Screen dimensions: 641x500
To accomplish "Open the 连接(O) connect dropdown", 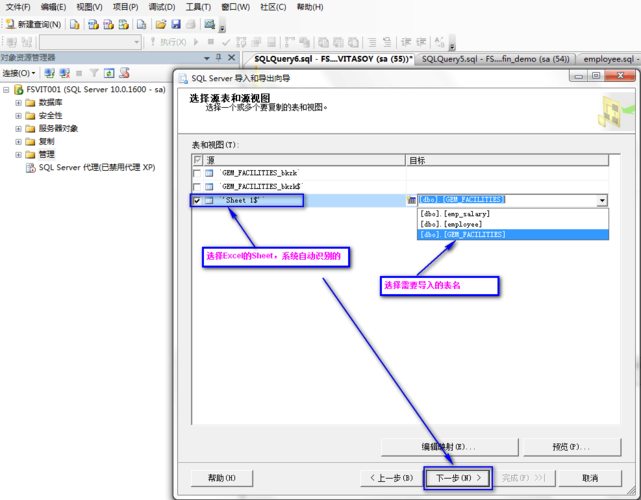I will [x=19, y=73].
